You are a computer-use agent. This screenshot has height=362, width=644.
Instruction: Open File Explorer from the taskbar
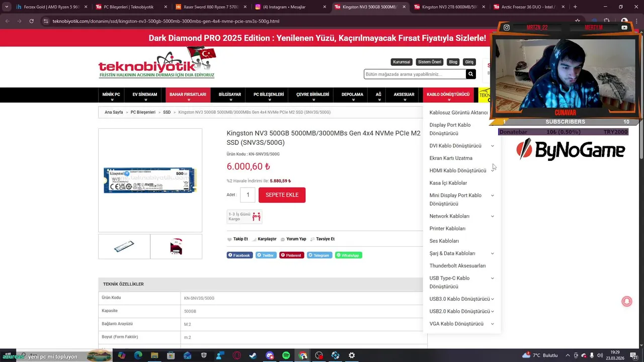pos(154,355)
